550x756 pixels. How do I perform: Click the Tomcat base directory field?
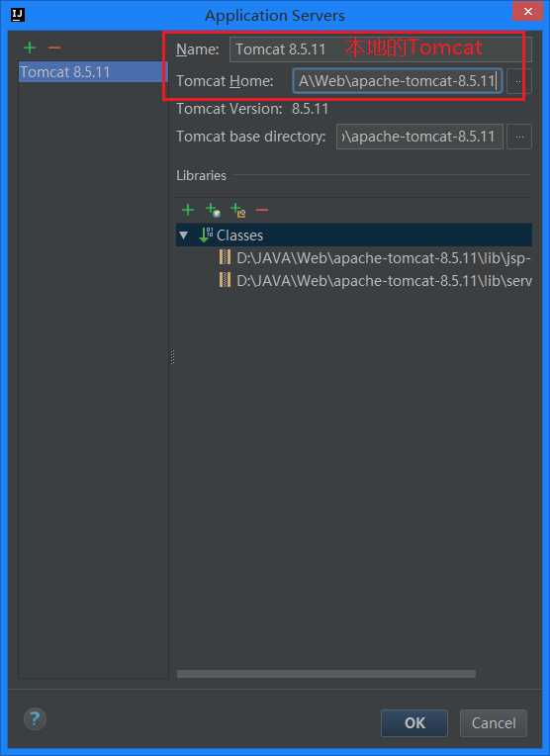[419, 137]
